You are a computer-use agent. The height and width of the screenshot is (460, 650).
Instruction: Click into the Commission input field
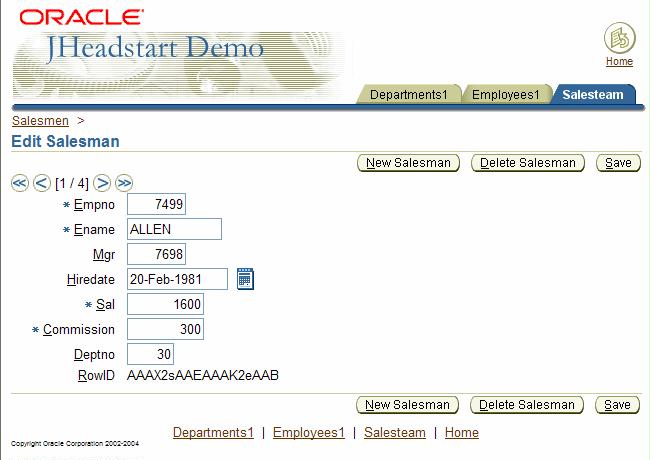pos(166,329)
